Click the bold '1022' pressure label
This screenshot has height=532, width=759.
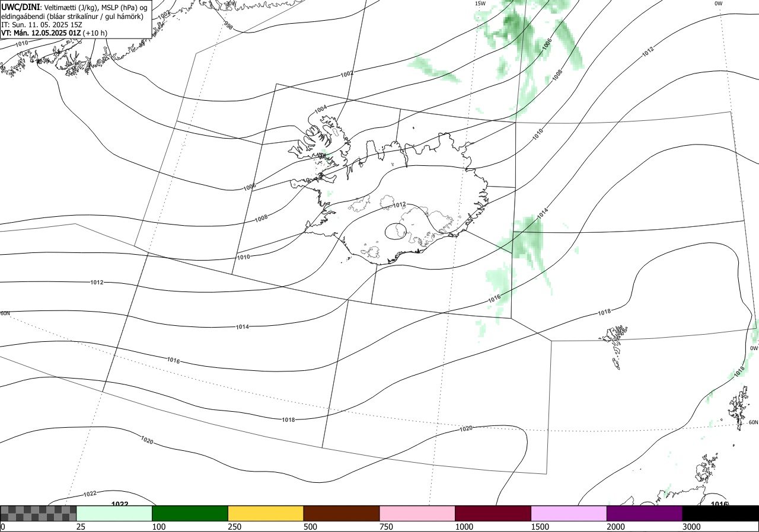(x=120, y=504)
